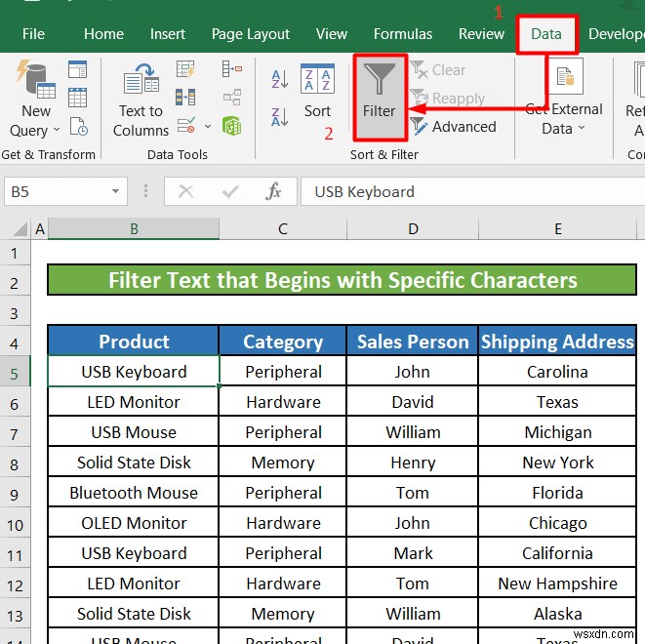Select the Florida cell
The width and height of the screenshot is (645, 644).
[557, 492]
